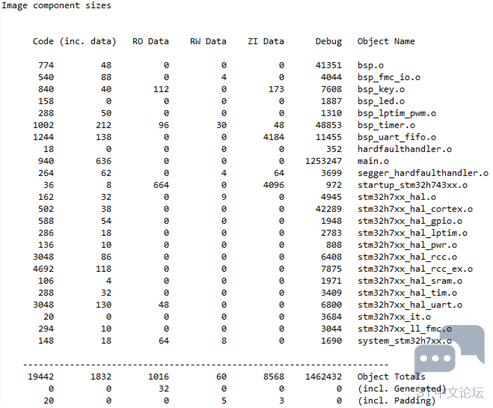Click the object name stm32h7xx_hal_tim.o

[407, 293]
